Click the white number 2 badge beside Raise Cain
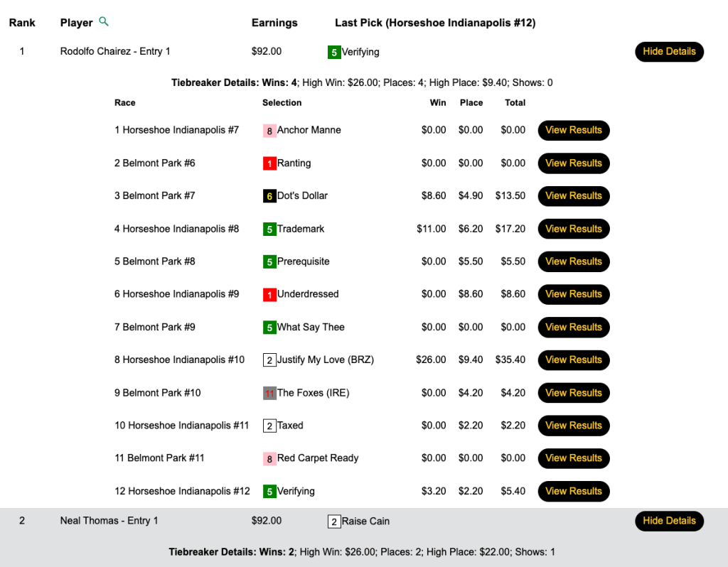This screenshot has width=728, height=567. pos(334,522)
